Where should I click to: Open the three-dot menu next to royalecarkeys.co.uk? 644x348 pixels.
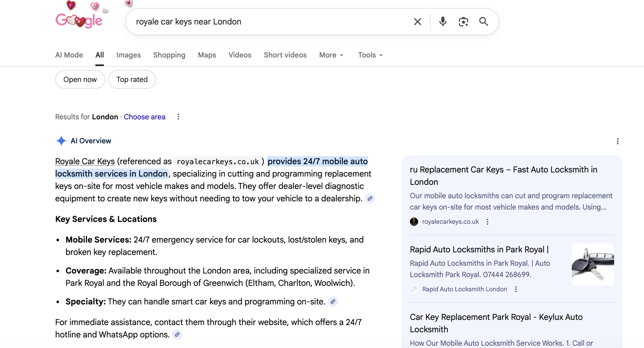(x=487, y=222)
